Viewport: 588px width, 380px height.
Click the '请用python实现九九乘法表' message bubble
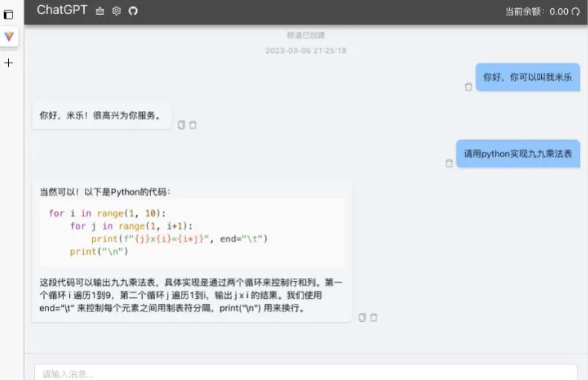518,154
